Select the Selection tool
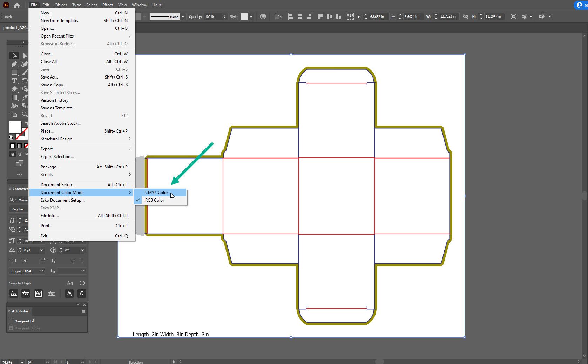Screen dimensions: 588x364 14,55
